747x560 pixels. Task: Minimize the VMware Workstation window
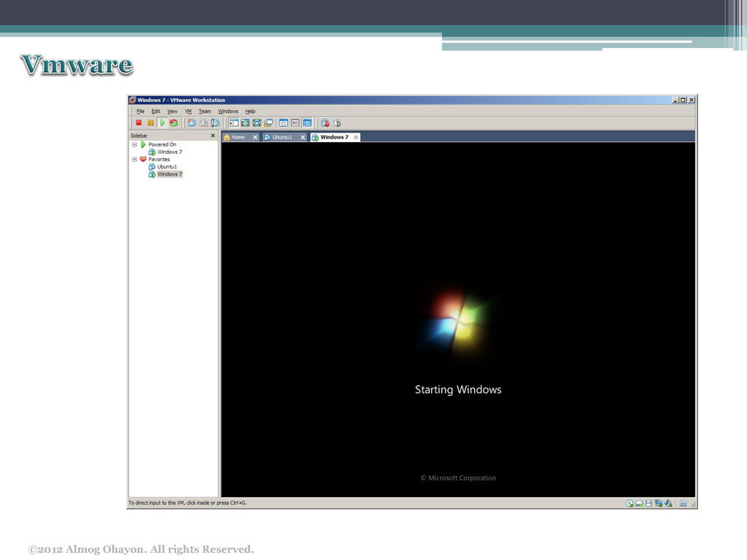tap(675, 100)
